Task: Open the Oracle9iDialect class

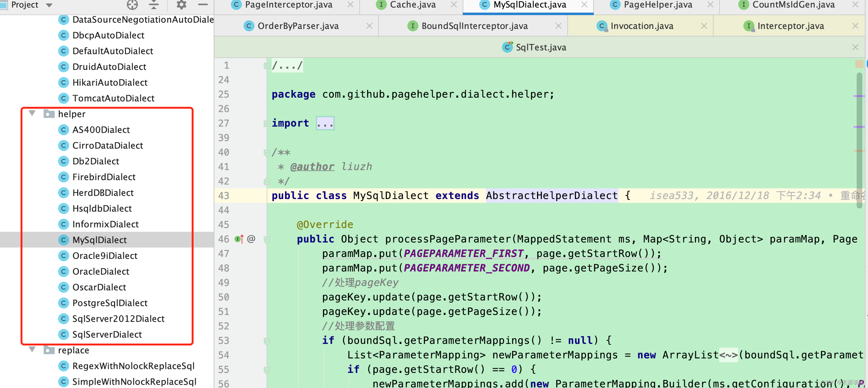Action: tap(105, 256)
